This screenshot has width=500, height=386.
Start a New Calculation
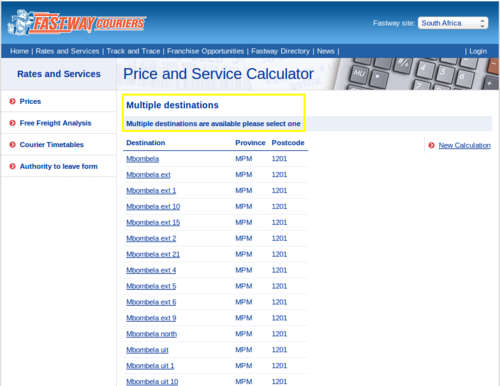pos(464,145)
